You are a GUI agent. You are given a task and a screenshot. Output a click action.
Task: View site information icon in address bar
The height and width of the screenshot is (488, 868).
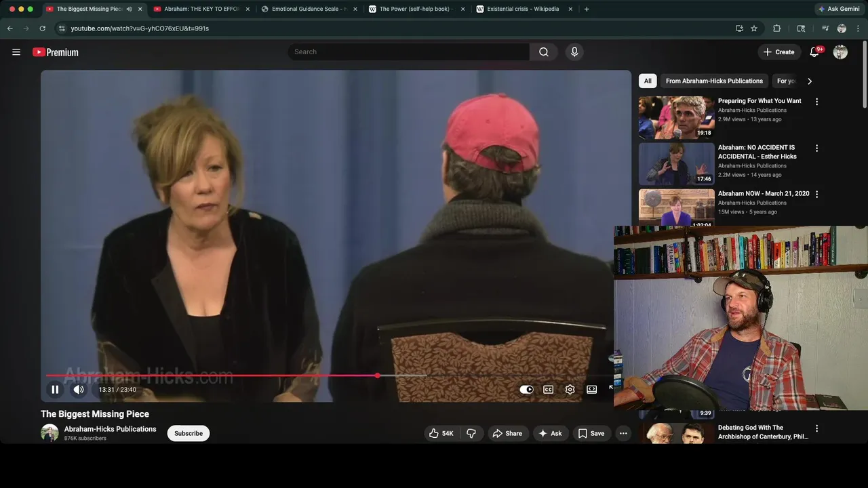[62, 28]
